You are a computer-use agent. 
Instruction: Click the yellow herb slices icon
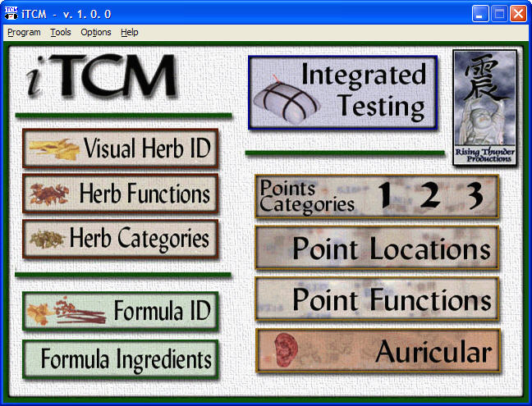[54, 149]
